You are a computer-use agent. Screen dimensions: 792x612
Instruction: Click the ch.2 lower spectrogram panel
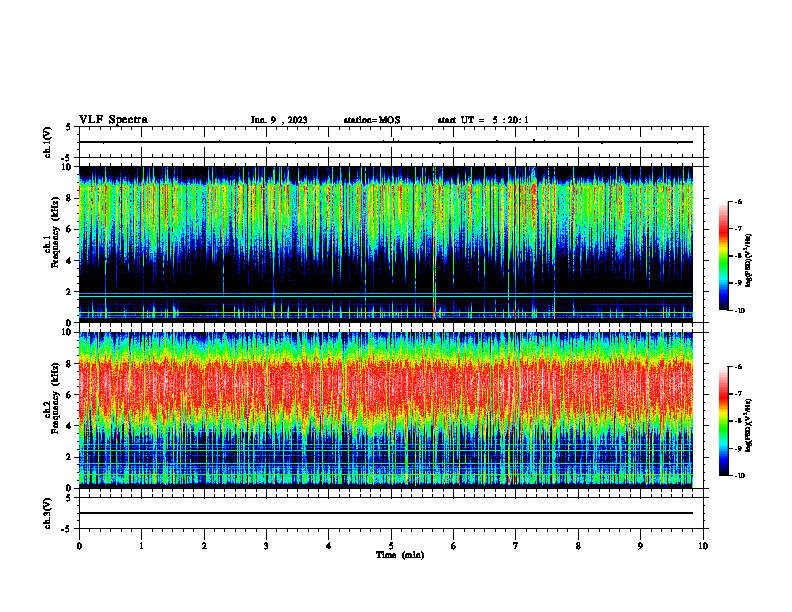coord(386,410)
